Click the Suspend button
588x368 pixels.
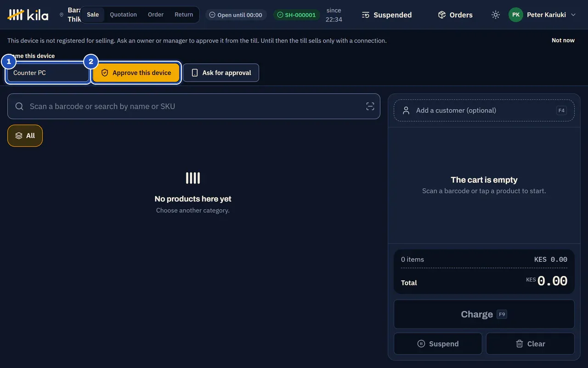tap(438, 344)
